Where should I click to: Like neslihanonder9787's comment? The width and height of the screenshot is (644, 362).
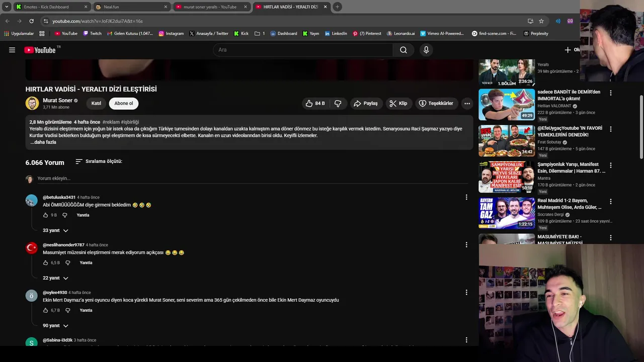click(x=45, y=263)
